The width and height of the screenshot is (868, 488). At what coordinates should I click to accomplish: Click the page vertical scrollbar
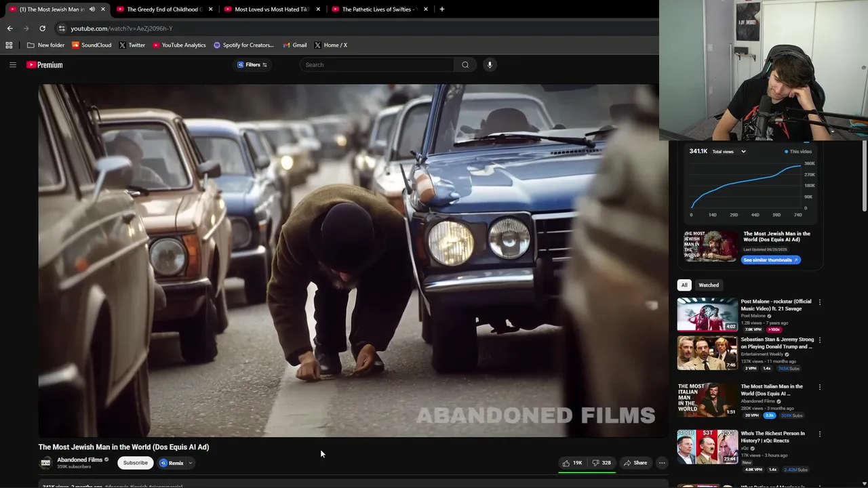tap(865, 176)
